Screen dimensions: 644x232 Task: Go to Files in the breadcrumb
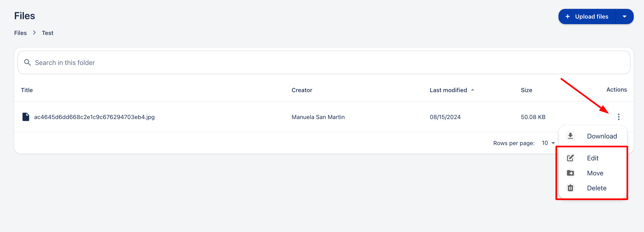(21, 33)
